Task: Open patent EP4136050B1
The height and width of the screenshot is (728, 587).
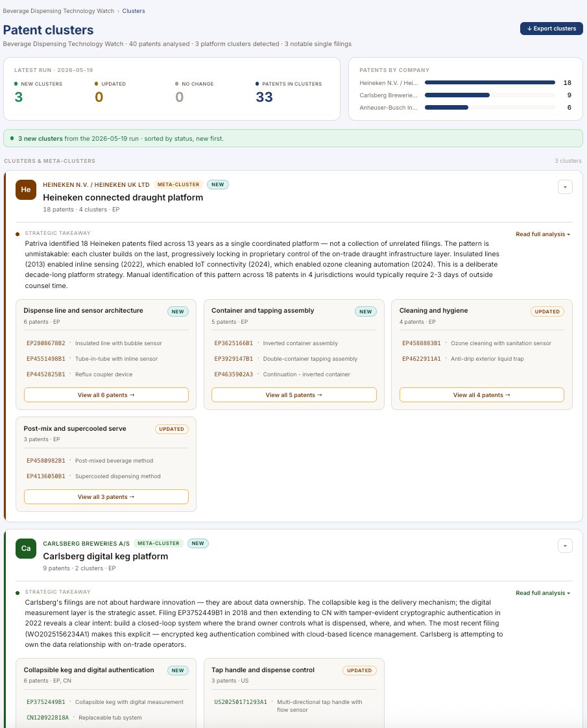Action: click(46, 476)
